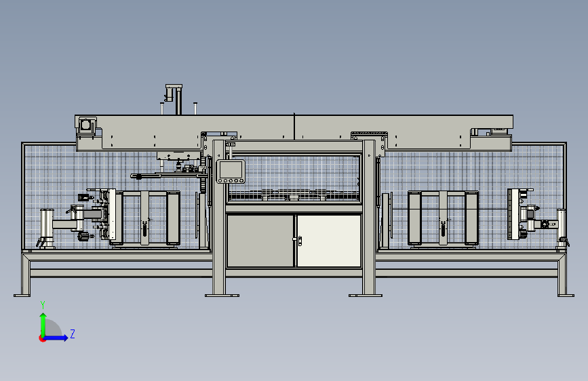
Task: Select the dark grey left cabinet door
Action: tap(260, 241)
